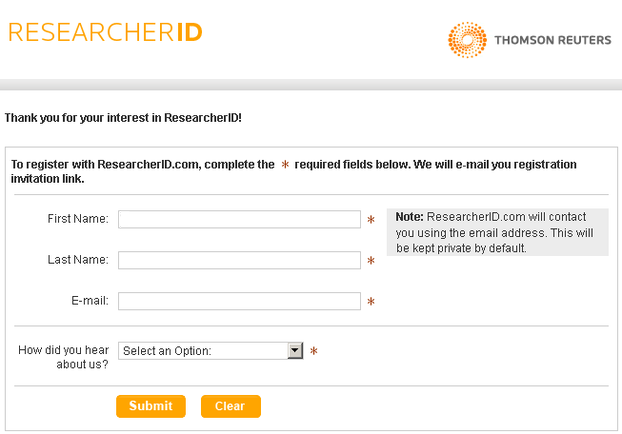Click the Thomson Reuters sunburst icon

[466, 40]
